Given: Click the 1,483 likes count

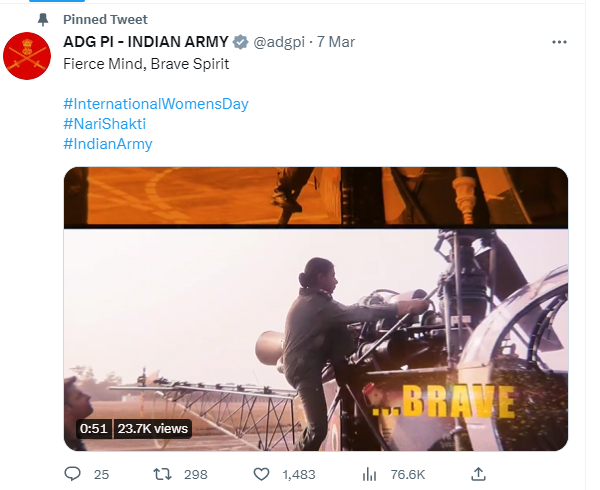Looking at the screenshot, I should pyautogui.click(x=298, y=473).
